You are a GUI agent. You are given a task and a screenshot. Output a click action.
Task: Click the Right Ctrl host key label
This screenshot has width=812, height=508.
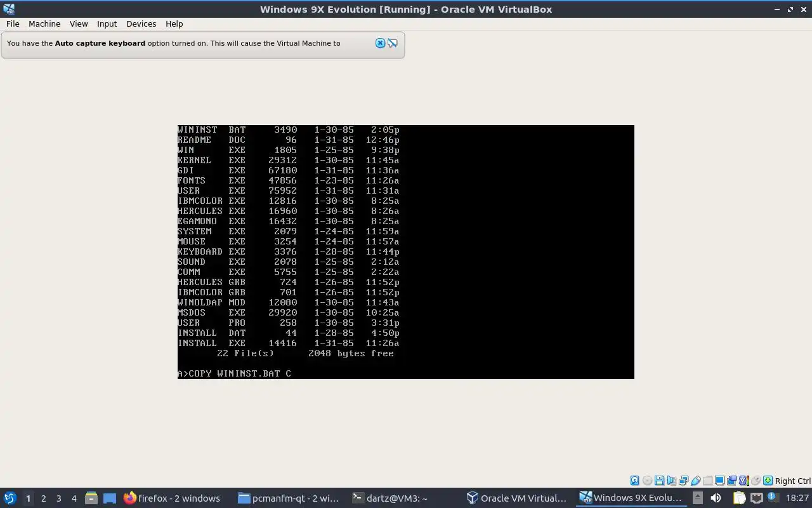(x=792, y=481)
